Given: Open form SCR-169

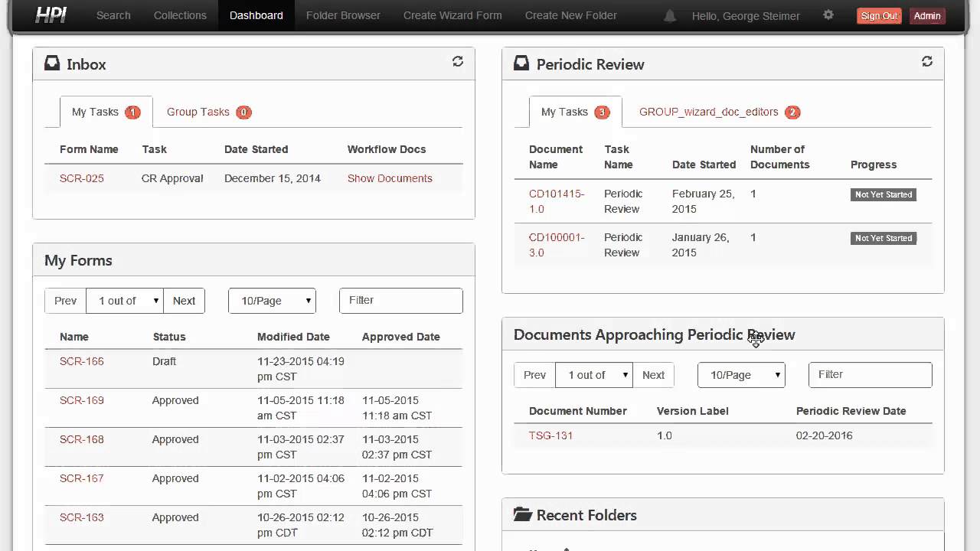Looking at the screenshot, I should click(82, 400).
